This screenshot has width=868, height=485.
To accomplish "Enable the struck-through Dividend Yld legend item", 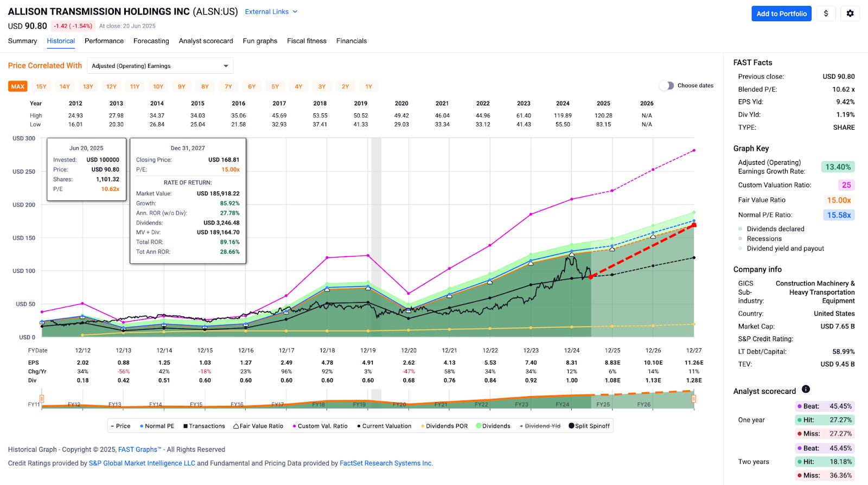I will tap(540, 426).
